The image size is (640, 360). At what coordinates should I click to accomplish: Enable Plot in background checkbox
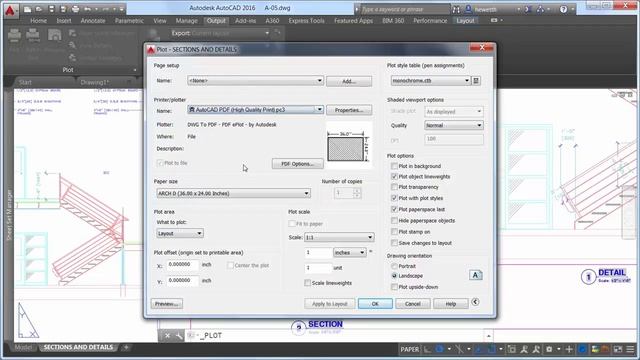click(x=394, y=166)
